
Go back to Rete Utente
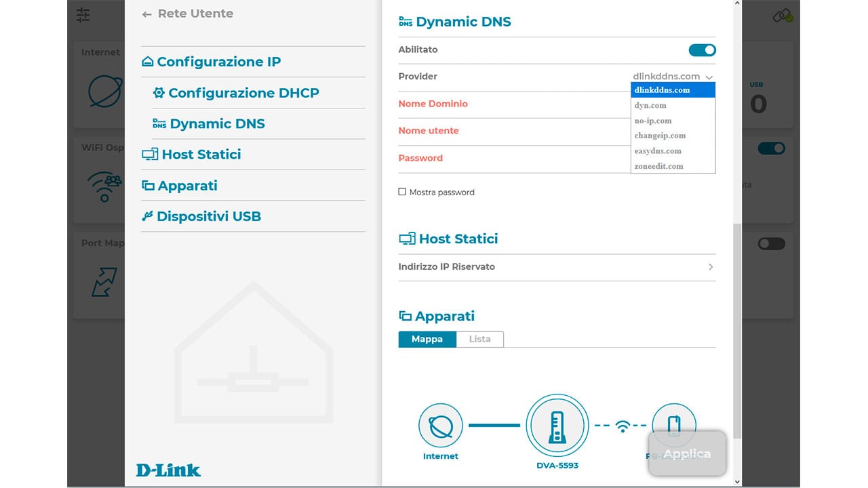point(188,14)
